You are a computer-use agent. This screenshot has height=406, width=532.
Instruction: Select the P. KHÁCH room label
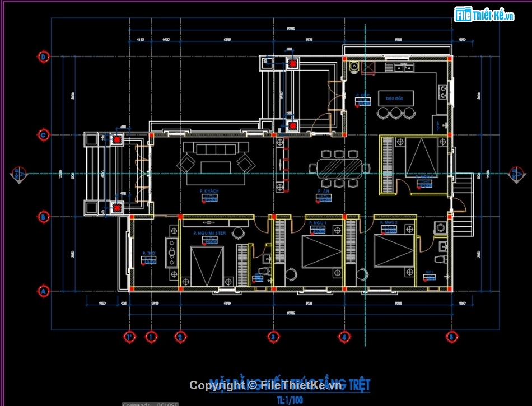[209, 192]
